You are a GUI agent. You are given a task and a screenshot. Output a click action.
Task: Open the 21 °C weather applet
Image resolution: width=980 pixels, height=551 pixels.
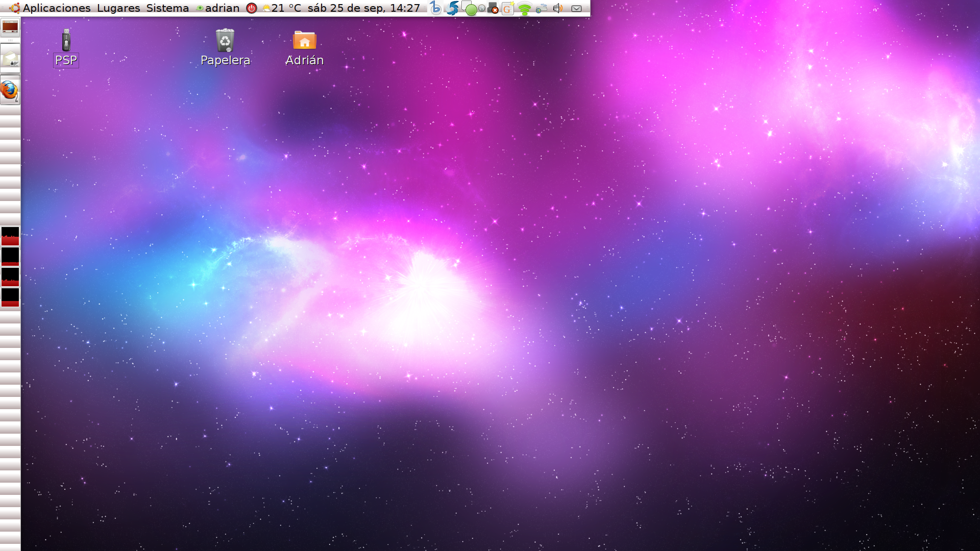281,8
